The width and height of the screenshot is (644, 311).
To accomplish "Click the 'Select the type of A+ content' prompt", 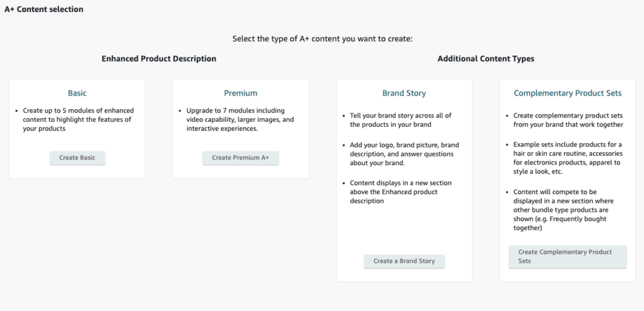I will (322, 39).
